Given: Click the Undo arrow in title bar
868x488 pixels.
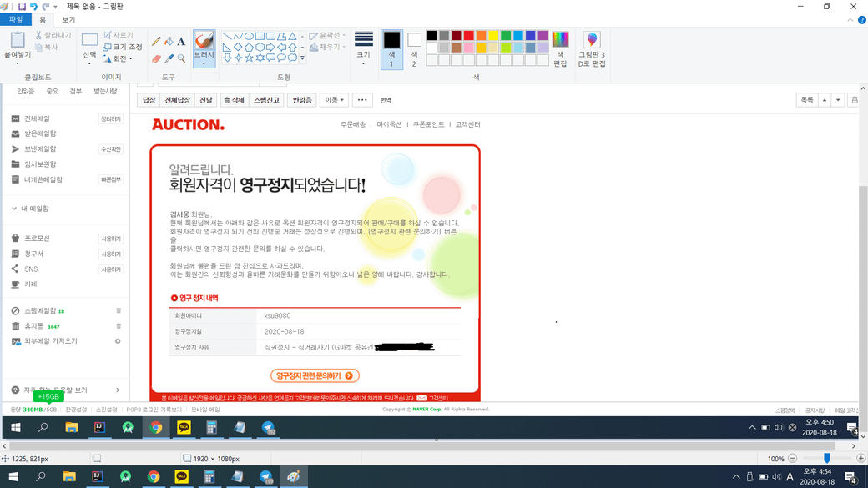Looking at the screenshot, I should (x=34, y=7).
